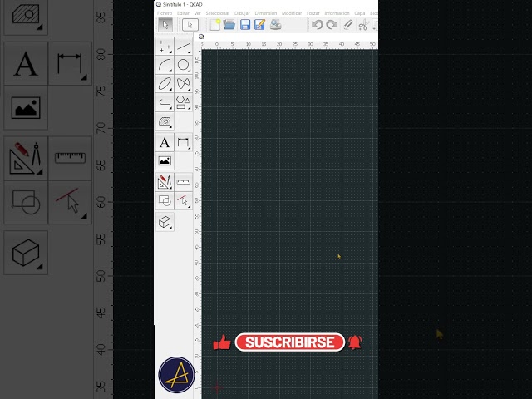This screenshot has width=532, height=399.
Task: Open the Circle drawing tools
Action: [x=183, y=65]
